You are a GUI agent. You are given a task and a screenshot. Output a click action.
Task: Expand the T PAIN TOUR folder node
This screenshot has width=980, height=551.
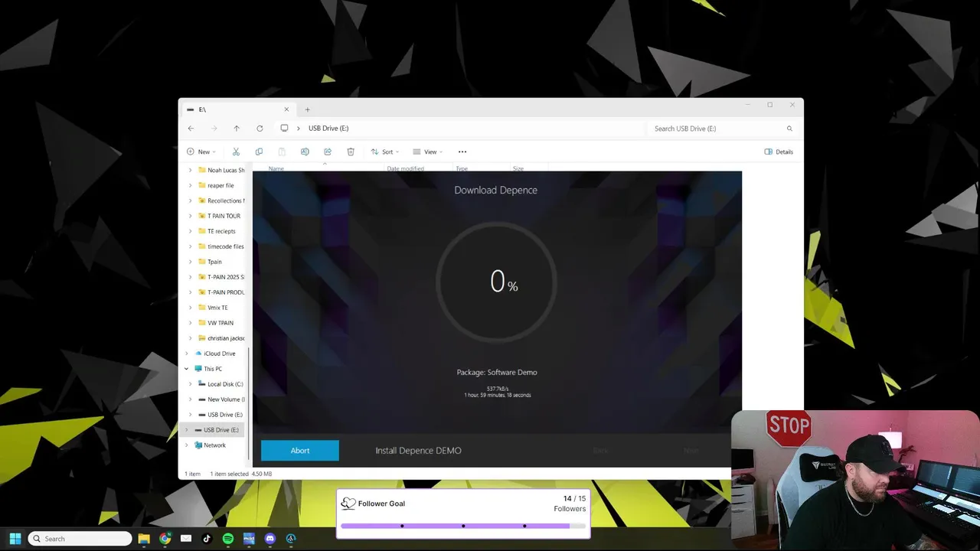click(191, 216)
